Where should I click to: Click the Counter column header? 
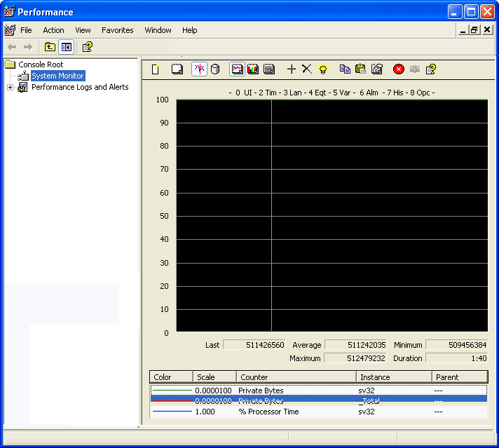click(x=296, y=377)
